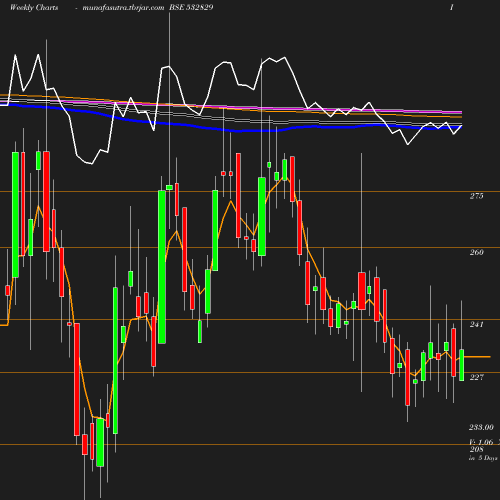Click the 'in 5 Days' caption

pyautogui.click(x=483, y=458)
